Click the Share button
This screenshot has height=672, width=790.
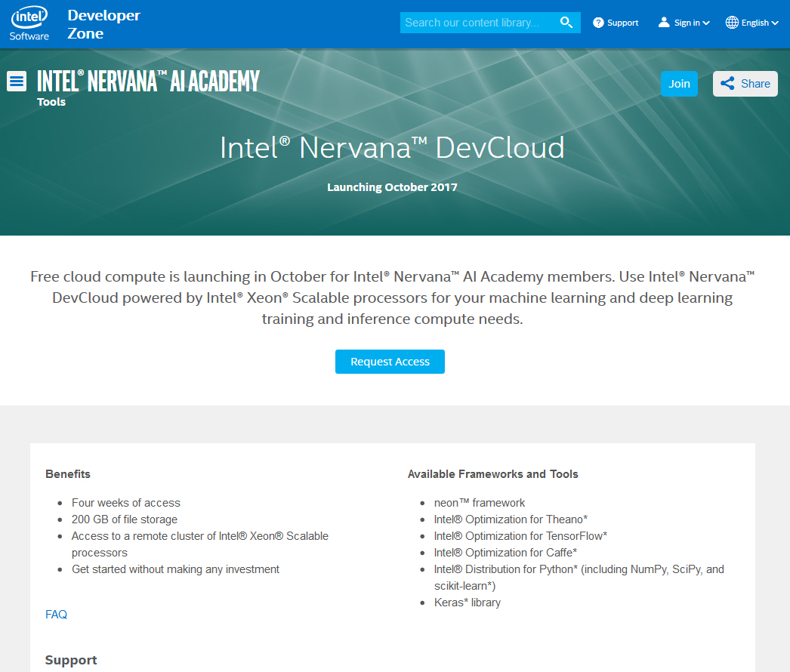[x=745, y=83]
